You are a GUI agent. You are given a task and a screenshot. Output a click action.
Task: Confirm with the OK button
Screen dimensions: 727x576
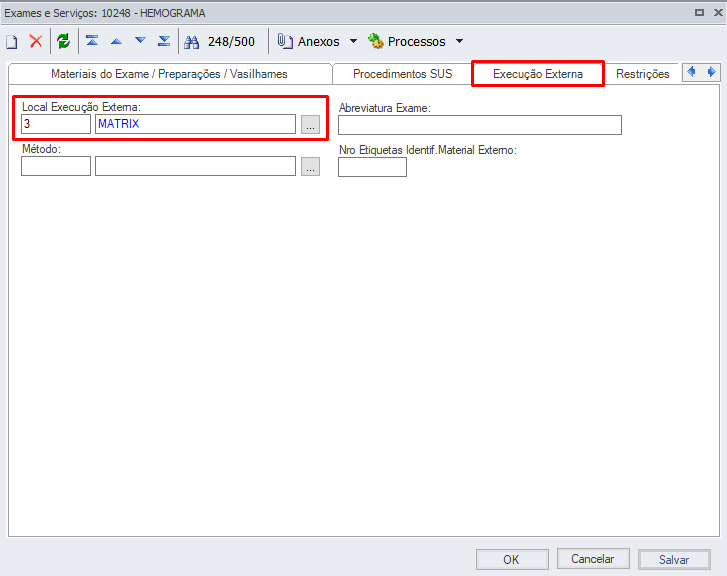click(512, 559)
